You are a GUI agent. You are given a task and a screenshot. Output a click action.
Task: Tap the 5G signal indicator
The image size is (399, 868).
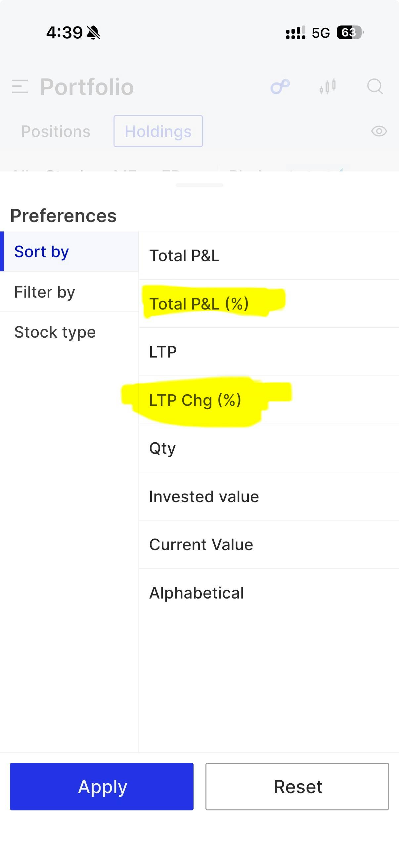pos(321,33)
